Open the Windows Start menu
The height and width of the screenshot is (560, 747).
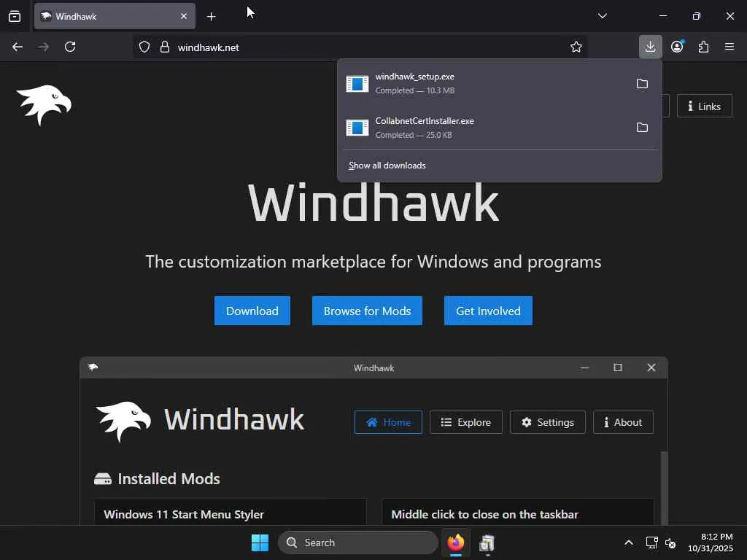(260, 542)
